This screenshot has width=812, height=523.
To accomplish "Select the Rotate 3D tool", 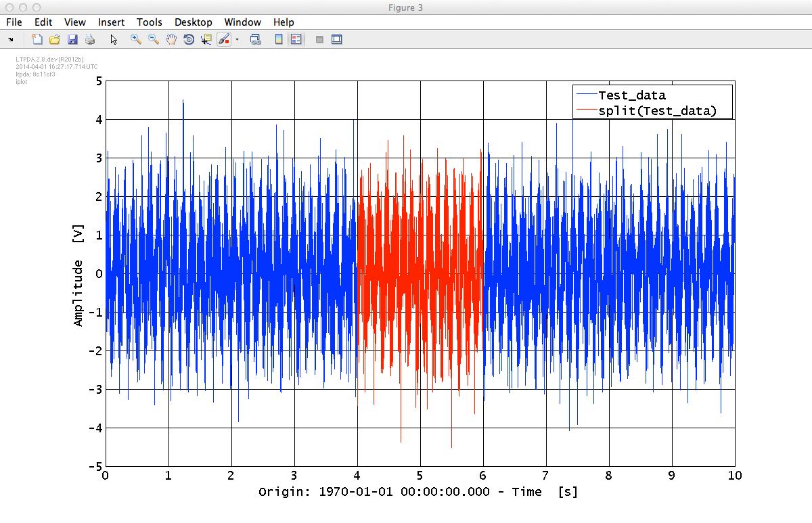I will click(x=189, y=39).
